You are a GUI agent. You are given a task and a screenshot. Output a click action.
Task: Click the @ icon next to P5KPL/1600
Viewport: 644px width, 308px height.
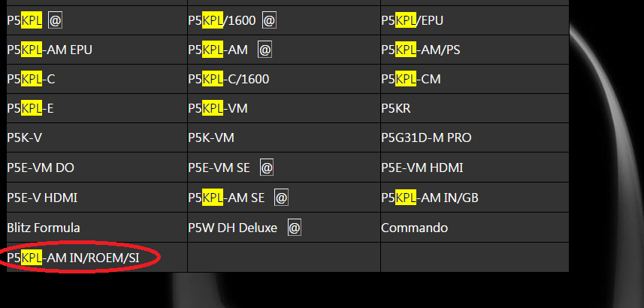pyautogui.click(x=269, y=21)
